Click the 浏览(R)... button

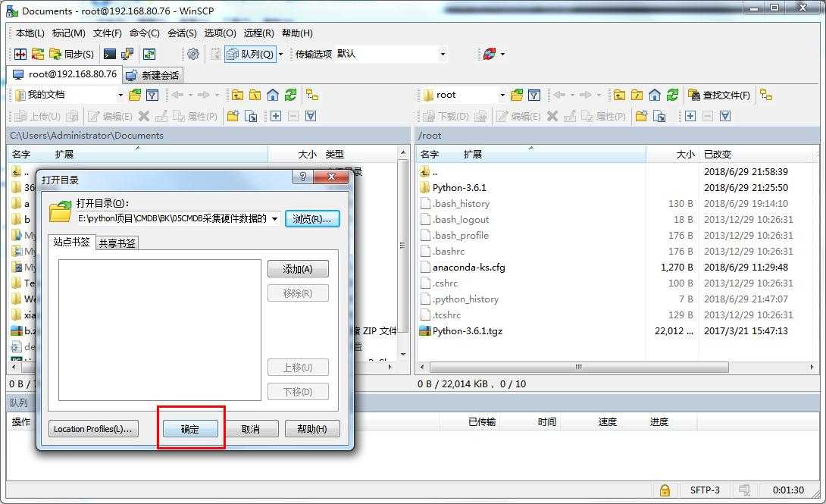(312, 219)
